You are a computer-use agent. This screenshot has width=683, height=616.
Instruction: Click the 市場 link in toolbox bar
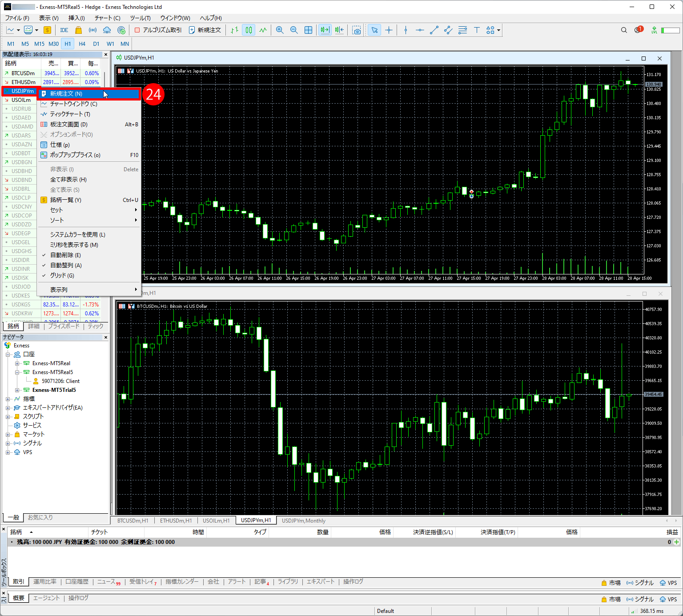pos(611,583)
